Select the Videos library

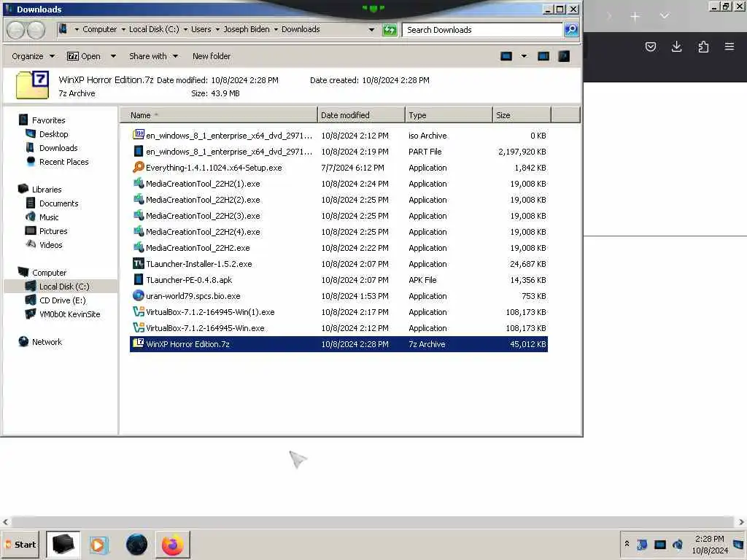coord(50,245)
